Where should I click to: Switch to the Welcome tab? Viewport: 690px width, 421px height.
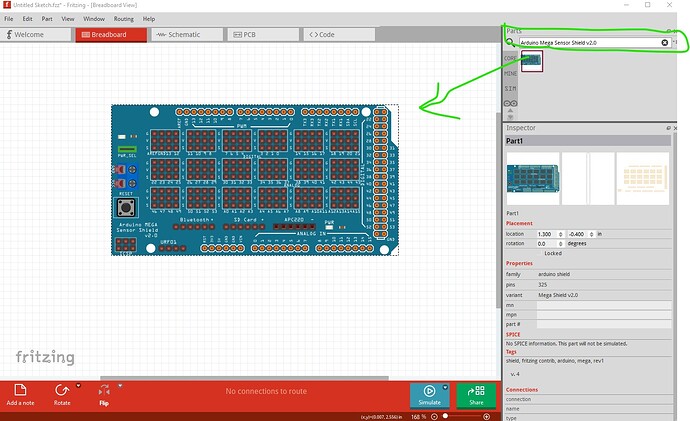pos(36,34)
